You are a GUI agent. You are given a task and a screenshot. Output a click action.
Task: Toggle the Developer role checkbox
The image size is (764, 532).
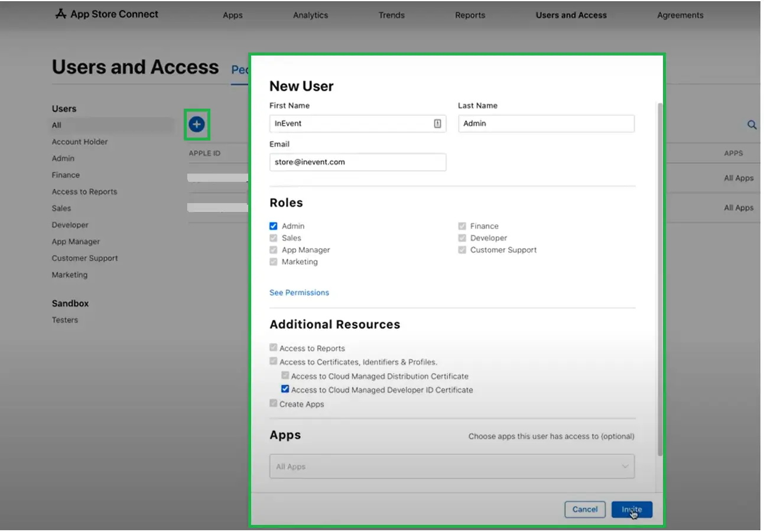point(462,238)
